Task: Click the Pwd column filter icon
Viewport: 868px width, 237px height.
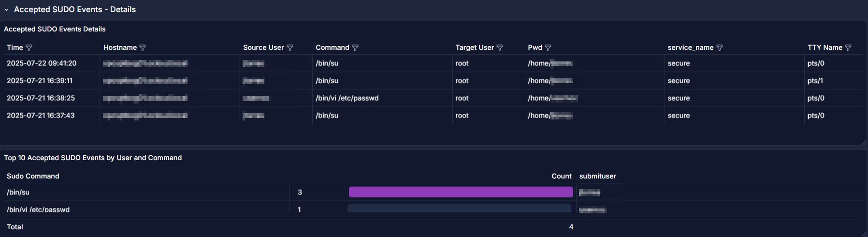Action: [x=548, y=47]
